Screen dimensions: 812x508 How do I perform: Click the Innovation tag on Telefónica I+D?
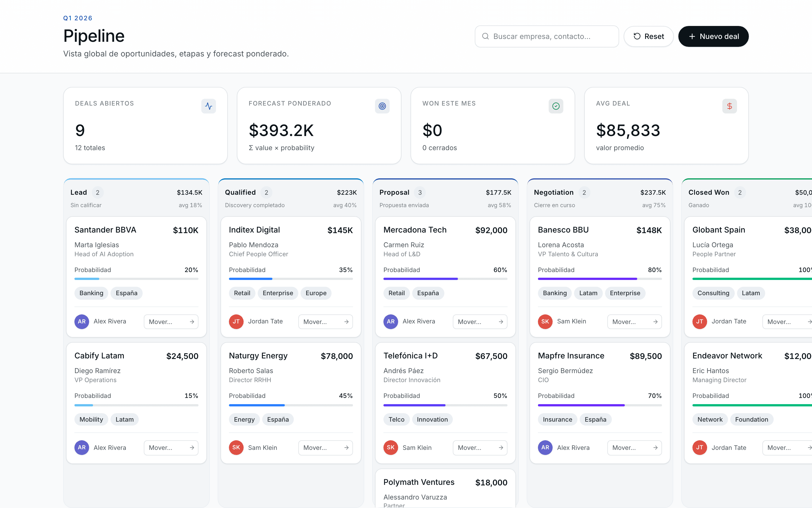432,419
